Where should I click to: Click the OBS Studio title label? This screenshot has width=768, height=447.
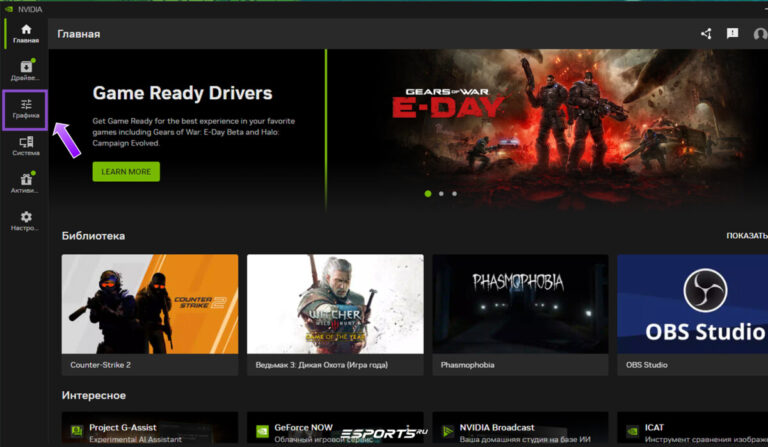click(647, 365)
